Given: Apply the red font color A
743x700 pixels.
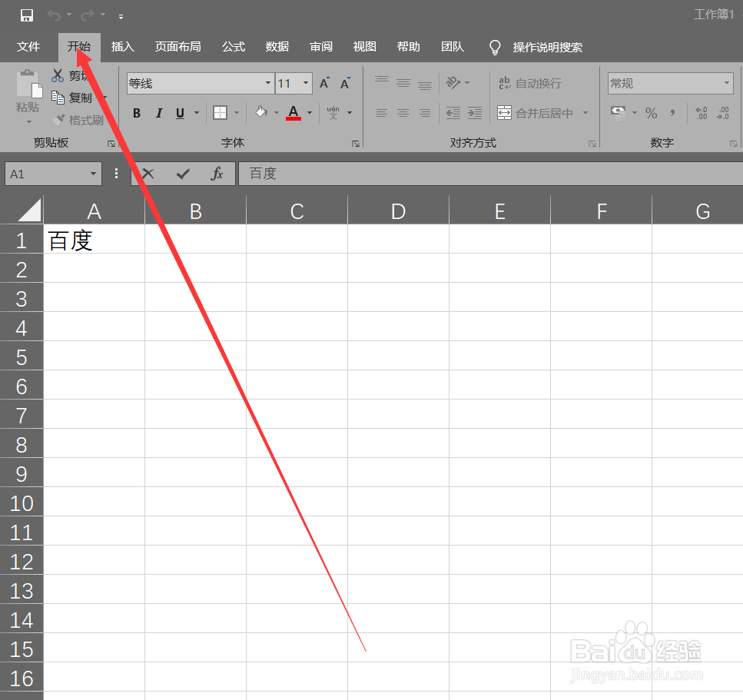Looking at the screenshot, I should point(294,113).
